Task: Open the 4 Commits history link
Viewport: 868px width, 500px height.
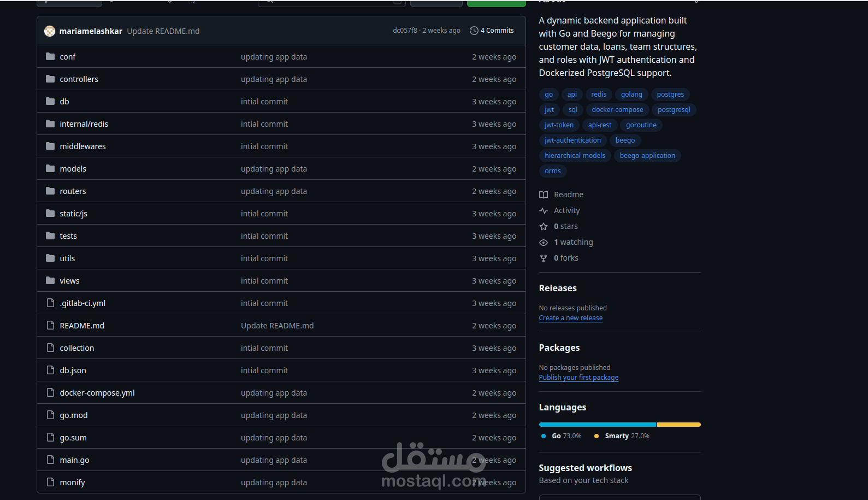Action: click(x=492, y=31)
